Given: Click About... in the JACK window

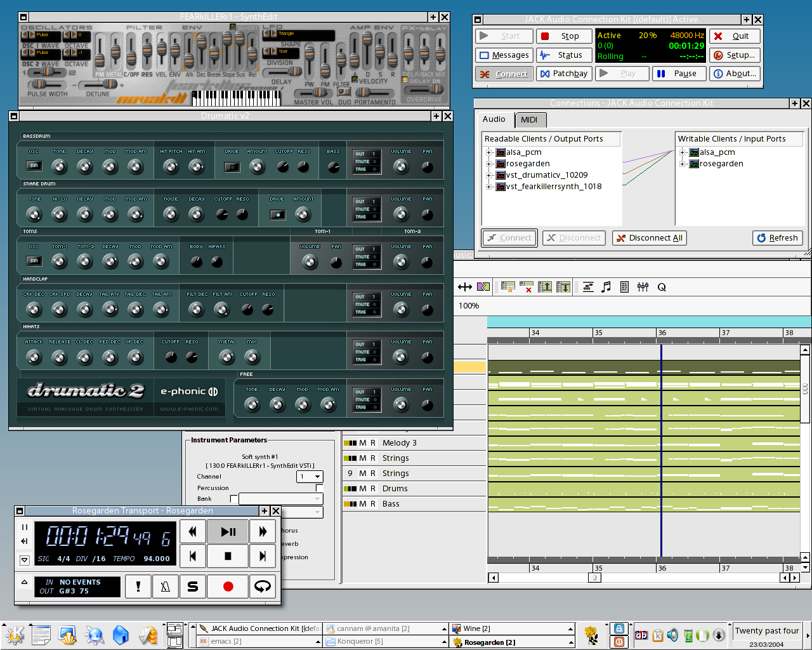Looking at the screenshot, I should (735, 74).
